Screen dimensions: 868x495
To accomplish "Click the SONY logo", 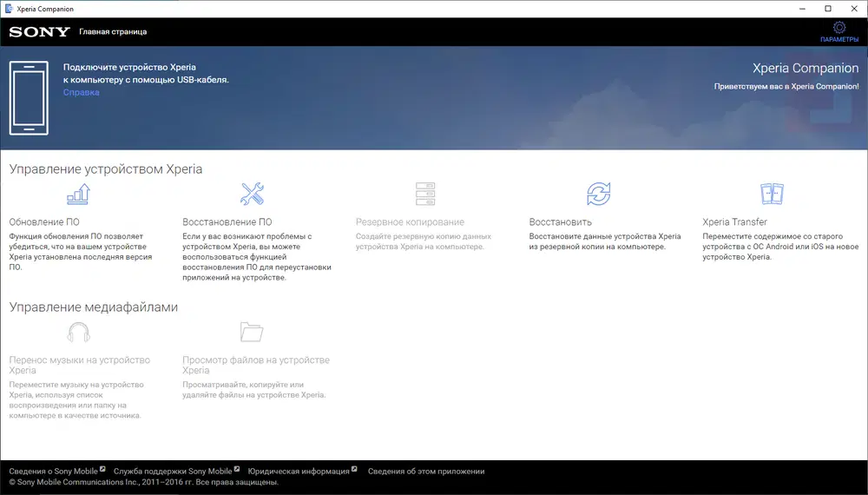I will (x=39, y=32).
